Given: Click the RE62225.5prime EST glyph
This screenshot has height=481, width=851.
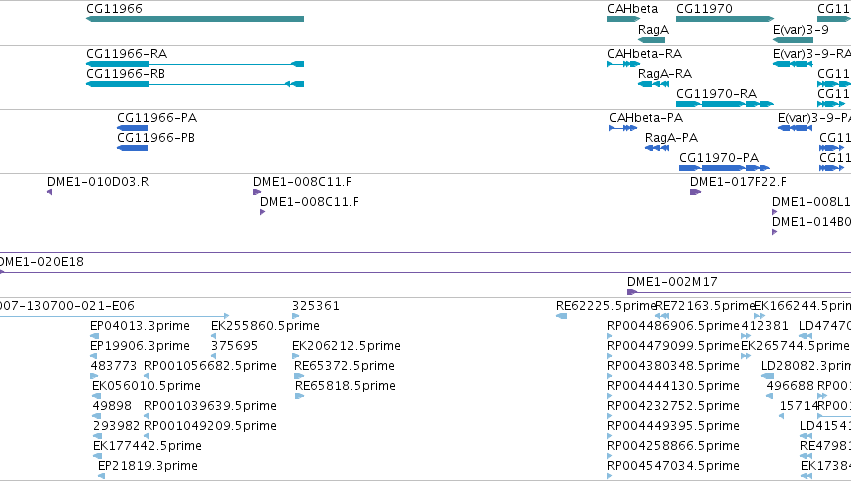Looking at the screenshot, I should [x=562, y=316].
